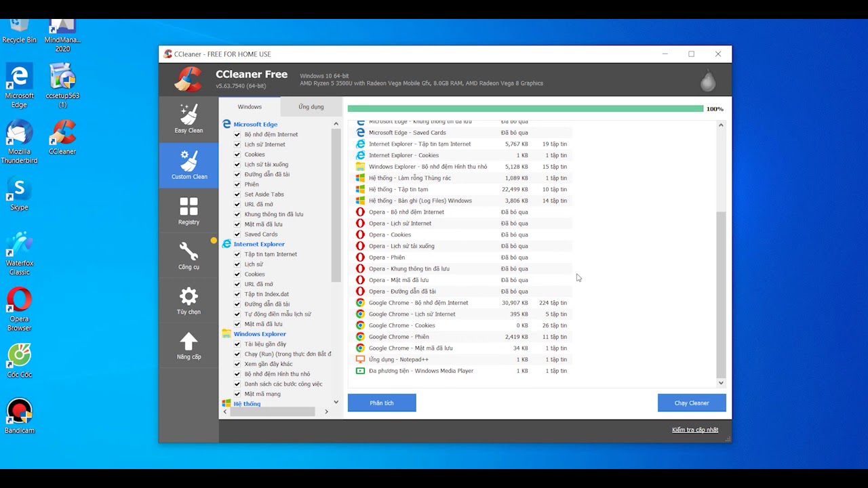Image resolution: width=868 pixels, height=488 pixels.
Task: Uncheck Edge Lịch sử Internet checkbox
Action: click(237, 144)
